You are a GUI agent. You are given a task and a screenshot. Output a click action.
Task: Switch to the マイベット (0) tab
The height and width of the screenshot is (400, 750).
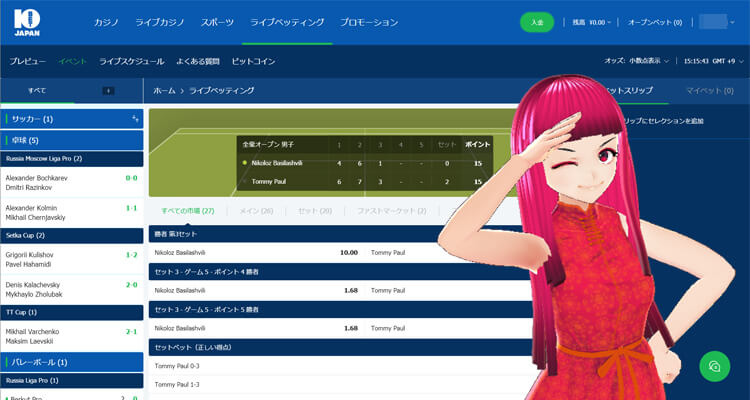709,90
